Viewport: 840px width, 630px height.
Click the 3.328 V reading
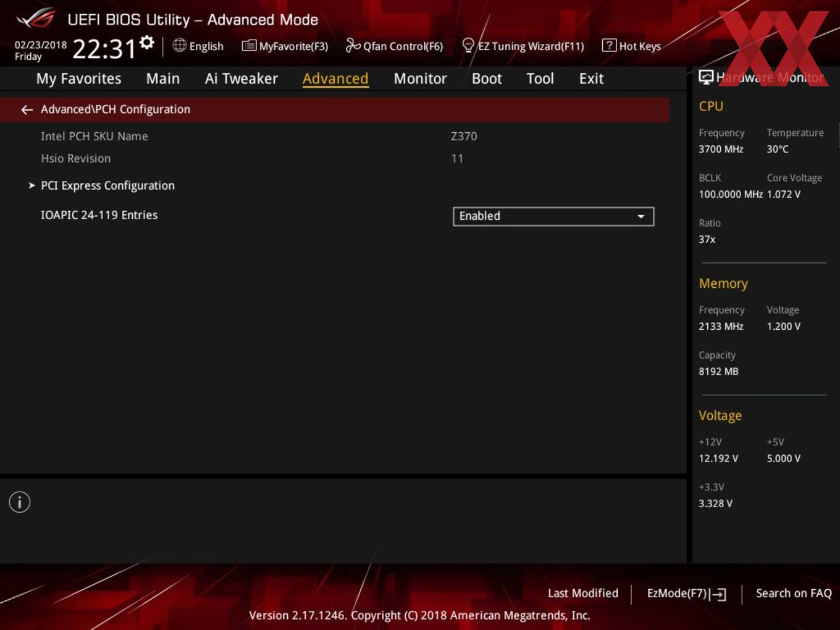point(715,503)
